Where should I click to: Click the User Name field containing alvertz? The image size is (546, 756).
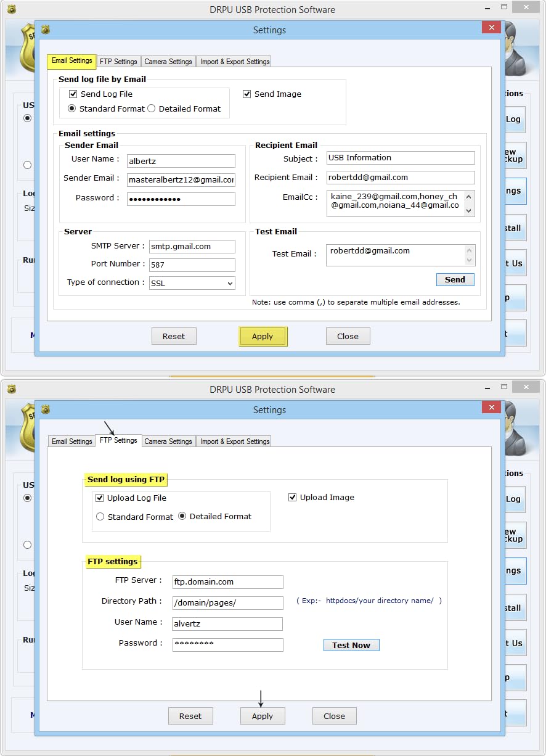pos(227,624)
